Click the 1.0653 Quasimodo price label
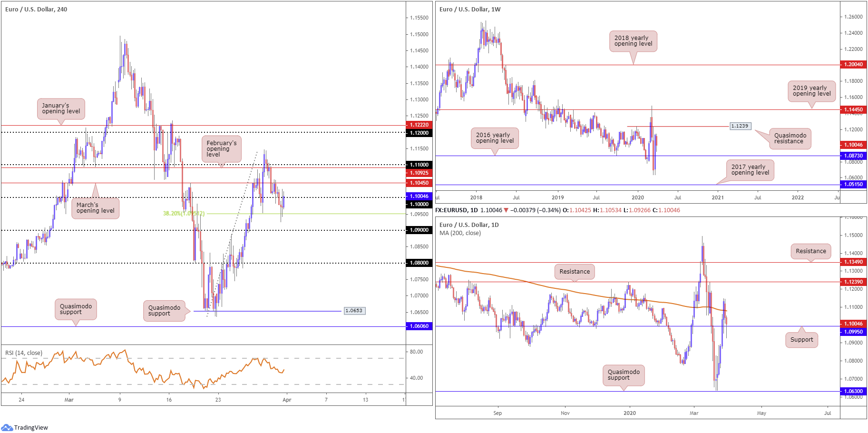The height and width of the screenshot is (433, 868). coord(353,311)
